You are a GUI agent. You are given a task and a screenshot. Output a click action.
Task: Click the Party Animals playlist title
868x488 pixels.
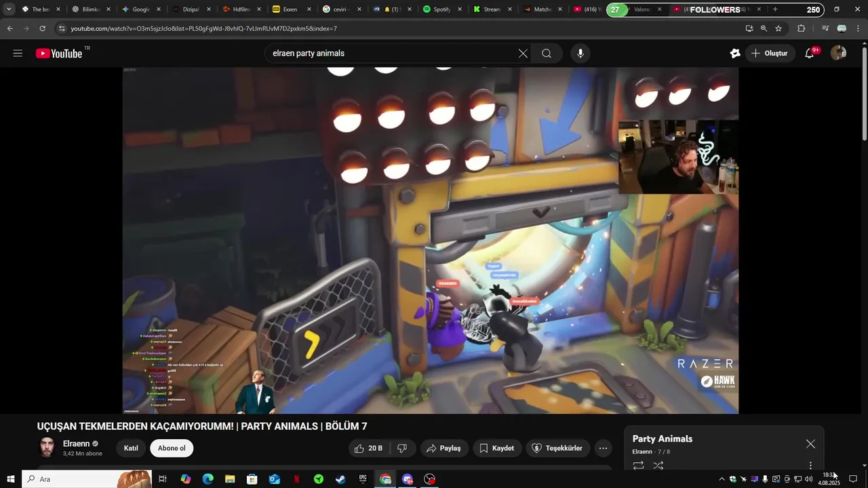pos(663,439)
